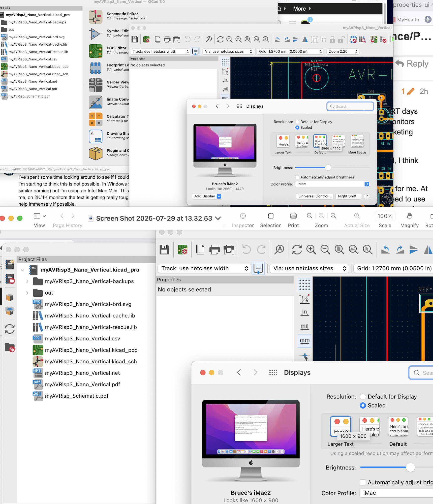
Task: Open the Preview View menu button
Action: point(40,216)
